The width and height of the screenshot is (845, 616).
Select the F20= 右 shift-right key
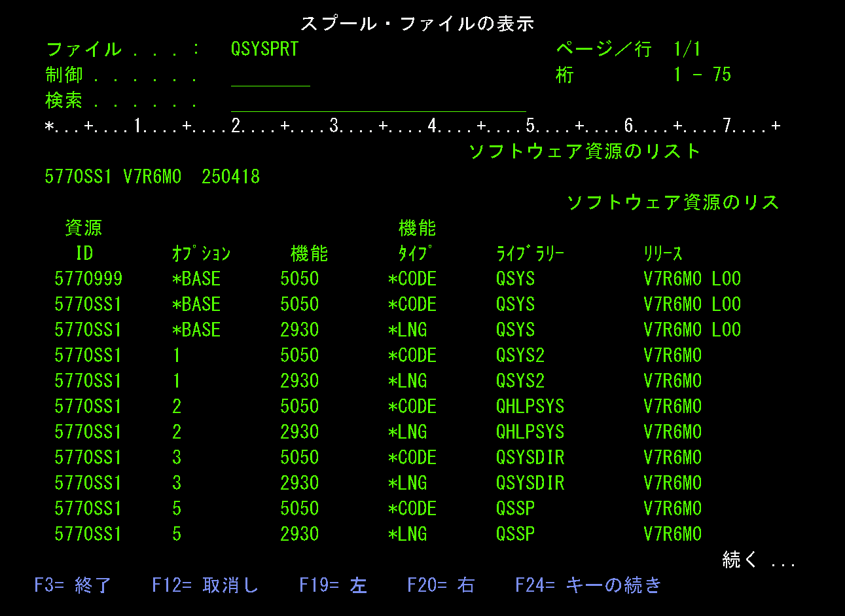coord(441,585)
